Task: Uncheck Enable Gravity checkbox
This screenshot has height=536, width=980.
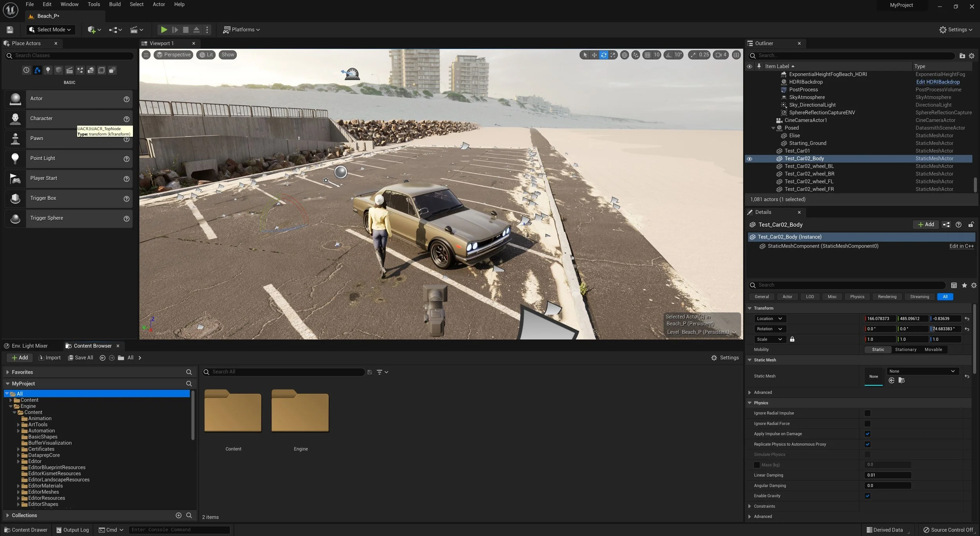Action: pyautogui.click(x=867, y=496)
